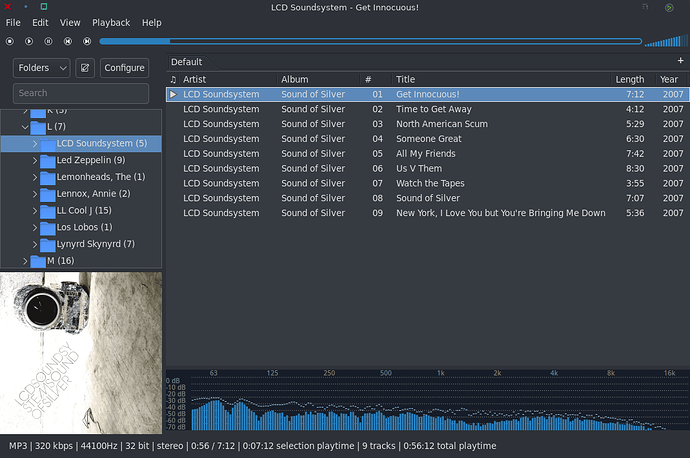Add a new playlist tab with plus icon
The height and width of the screenshot is (458, 690).
pos(681,62)
